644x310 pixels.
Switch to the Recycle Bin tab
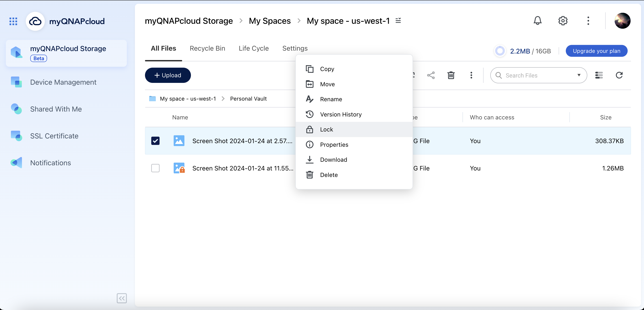coord(207,48)
